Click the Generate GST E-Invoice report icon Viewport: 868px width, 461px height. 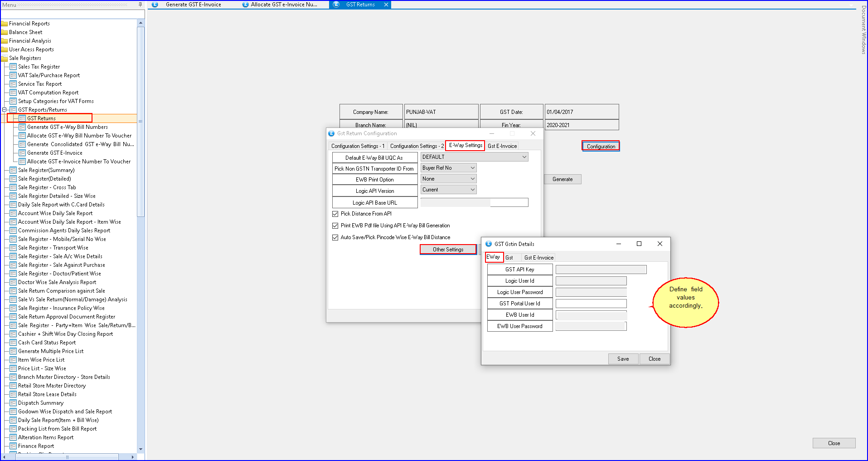[x=22, y=153]
